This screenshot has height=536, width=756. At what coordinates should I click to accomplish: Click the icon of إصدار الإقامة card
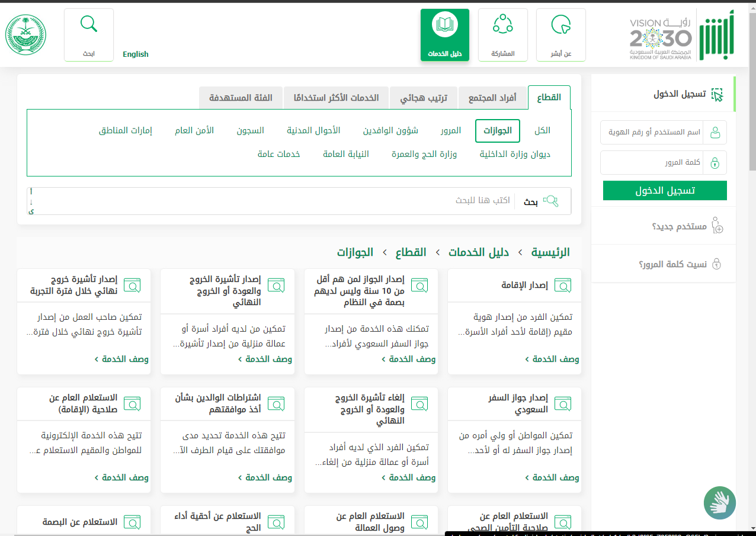coord(563,285)
